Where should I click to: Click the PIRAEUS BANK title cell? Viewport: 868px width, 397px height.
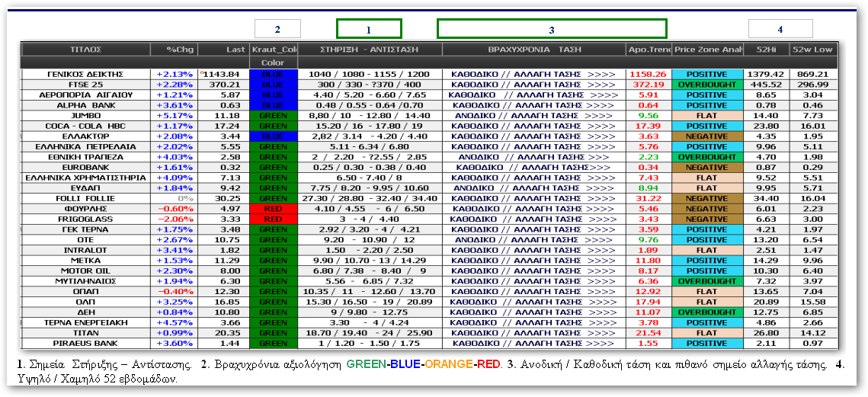86,344
